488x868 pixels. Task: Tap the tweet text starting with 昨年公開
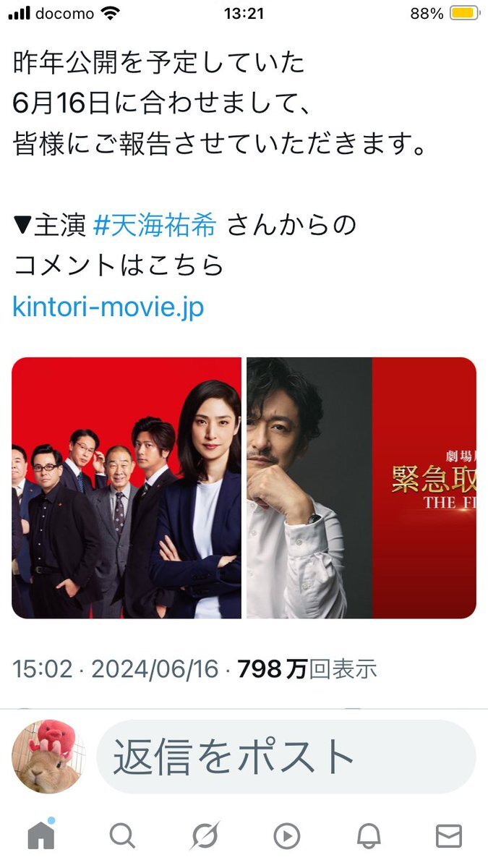(221, 103)
